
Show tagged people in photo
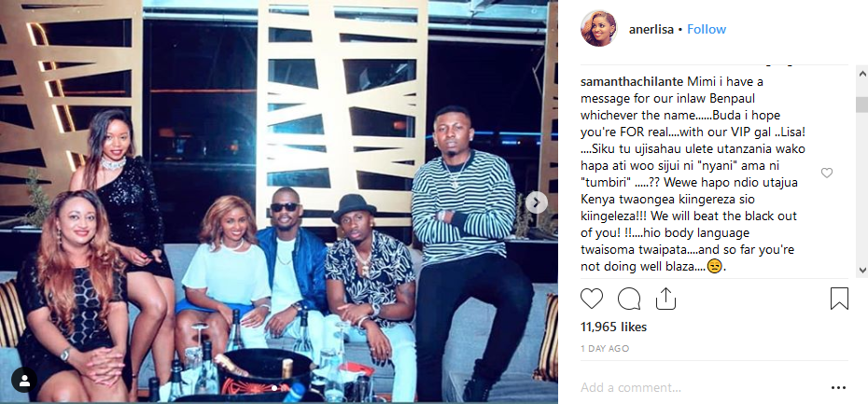click(24, 380)
